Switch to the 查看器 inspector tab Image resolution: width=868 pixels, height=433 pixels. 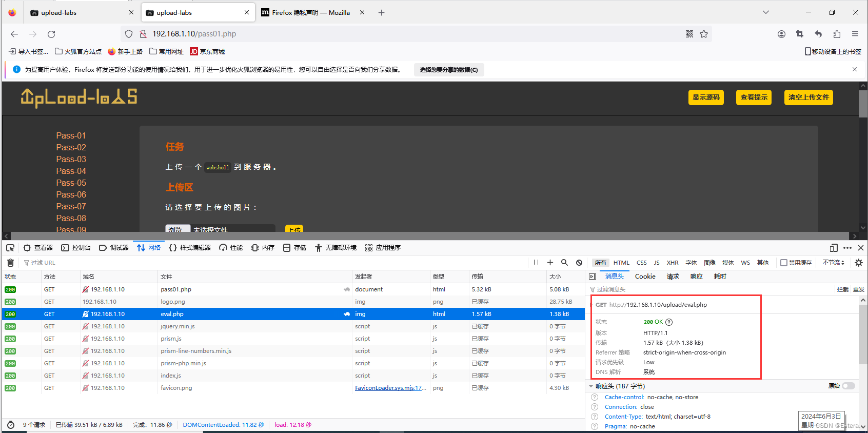tap(38, 248)
